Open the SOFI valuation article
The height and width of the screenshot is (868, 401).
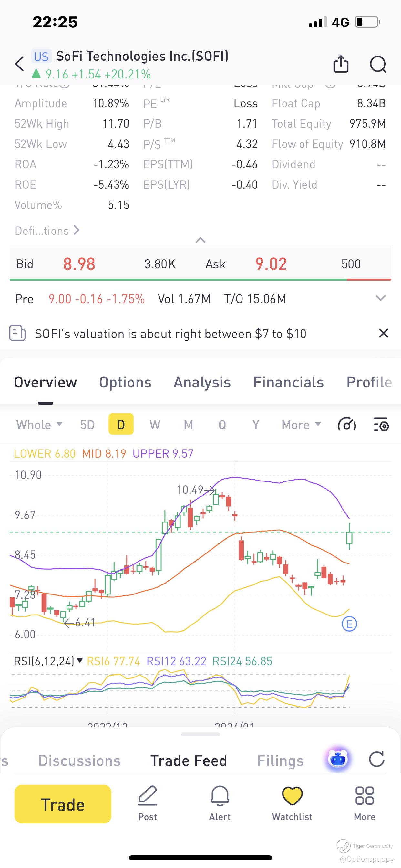tap(170, 334)
